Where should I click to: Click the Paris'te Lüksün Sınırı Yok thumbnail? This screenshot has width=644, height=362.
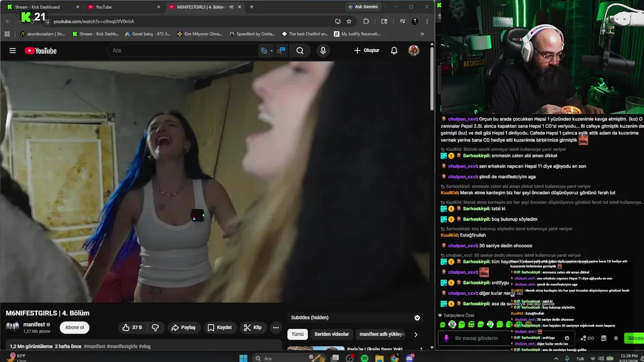(316, 348)
